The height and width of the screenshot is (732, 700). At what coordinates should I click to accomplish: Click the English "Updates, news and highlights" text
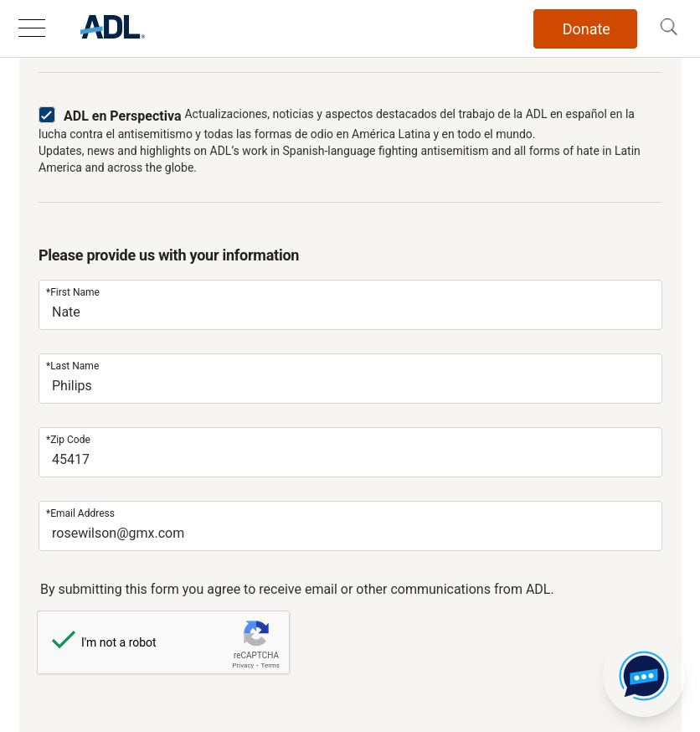pyautogui.click(x=335, y=152)
